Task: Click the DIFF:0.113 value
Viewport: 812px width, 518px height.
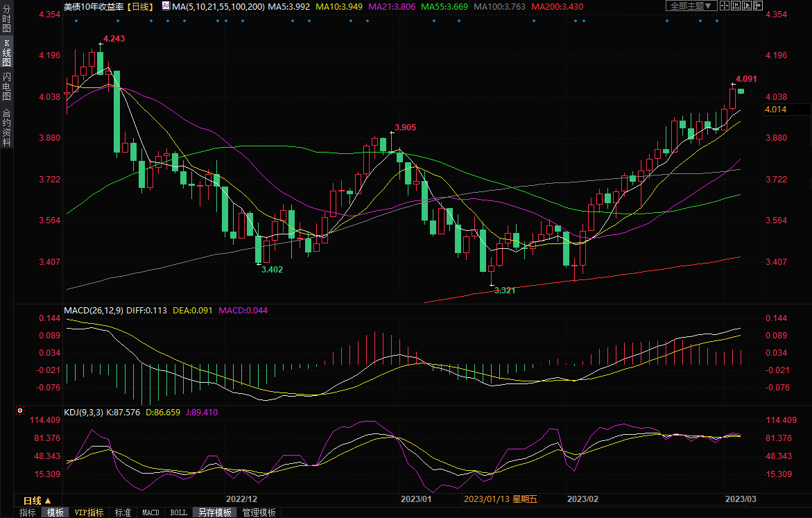Action: click(146, 310)
